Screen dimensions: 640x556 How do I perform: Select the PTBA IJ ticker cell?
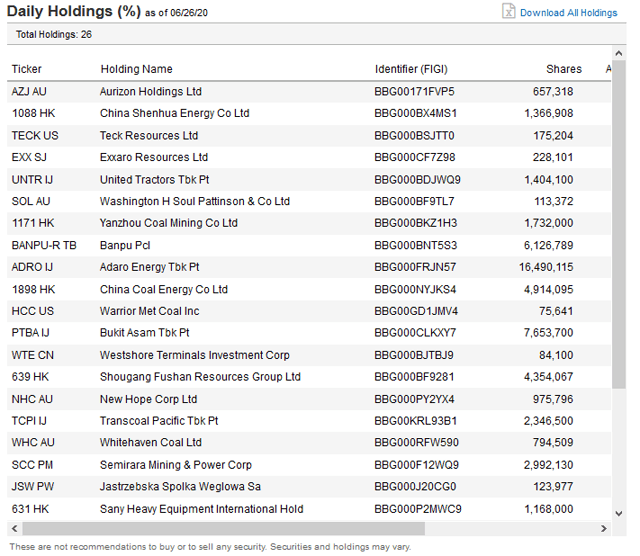[30, 333]
